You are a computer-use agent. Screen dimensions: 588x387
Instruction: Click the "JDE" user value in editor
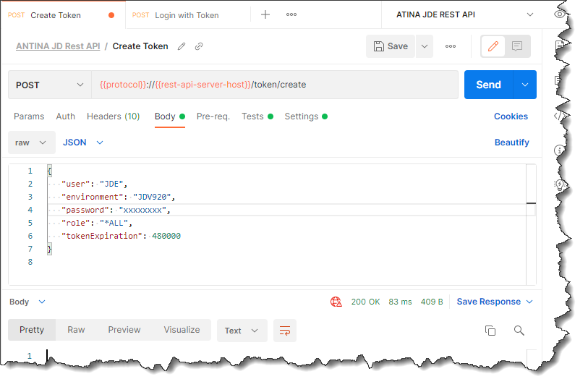pos(112,184)
